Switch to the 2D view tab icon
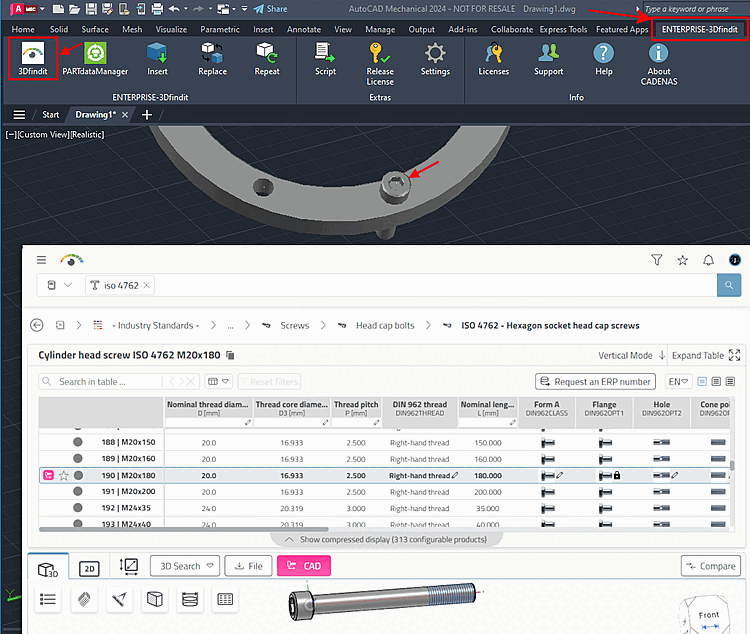 [x=89, y=568]
